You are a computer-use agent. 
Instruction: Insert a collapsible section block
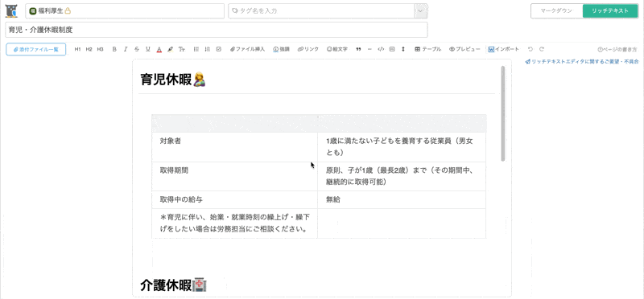392,49
